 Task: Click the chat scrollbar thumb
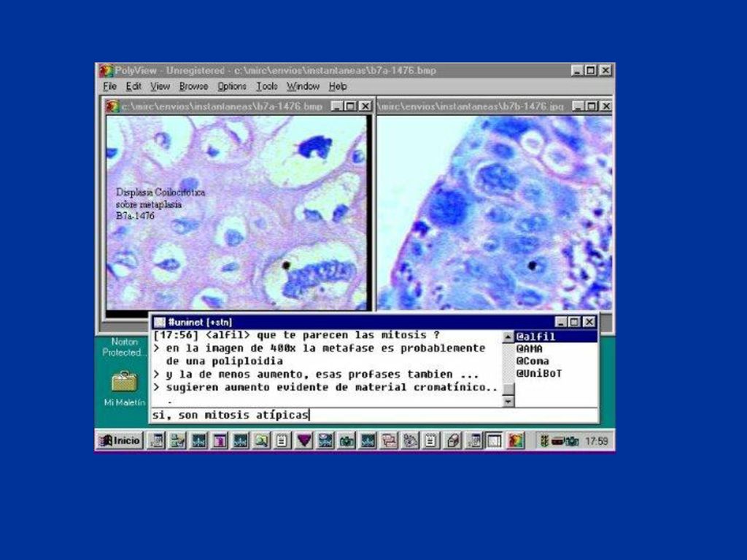(x=508, y=389)
